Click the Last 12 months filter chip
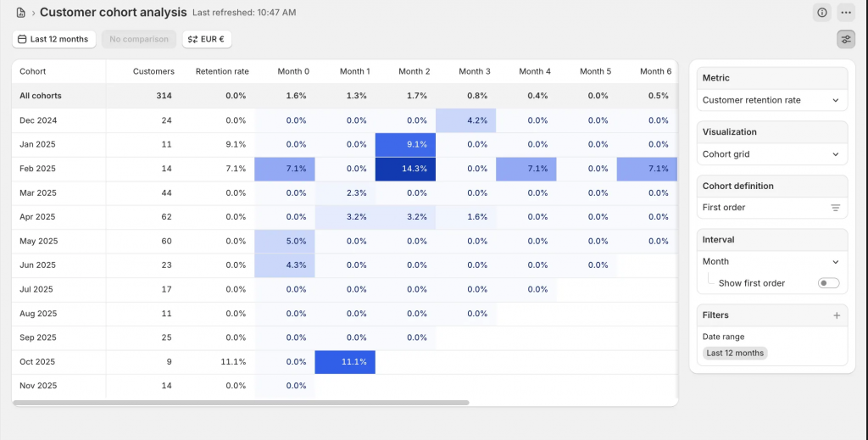This screenshot has height=440, width=868. coord(735,353)
